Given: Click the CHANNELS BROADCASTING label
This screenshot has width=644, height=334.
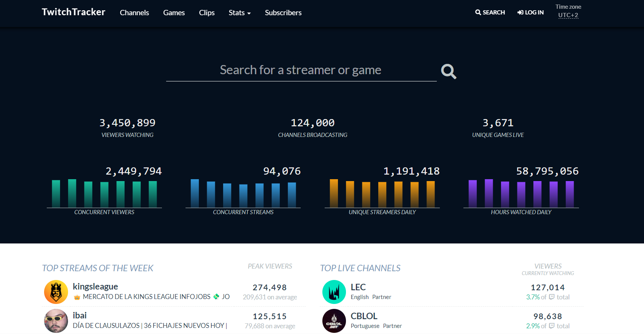Looking at the screenshot, I should point(312,135).
